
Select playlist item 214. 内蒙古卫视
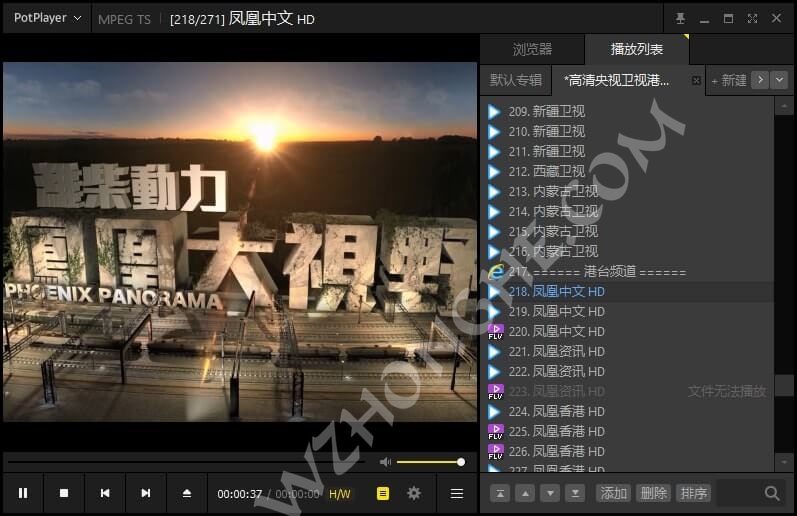click(629, 211)
